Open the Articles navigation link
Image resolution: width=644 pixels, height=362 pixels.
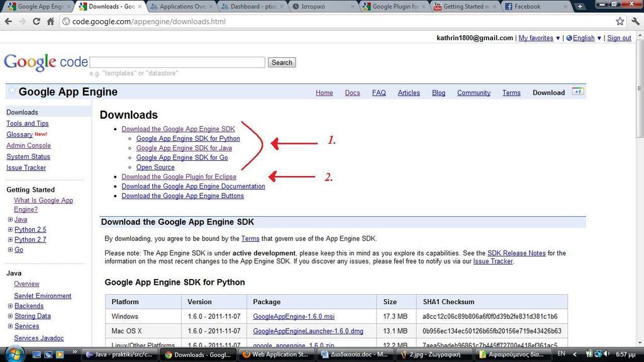(409, 93)
